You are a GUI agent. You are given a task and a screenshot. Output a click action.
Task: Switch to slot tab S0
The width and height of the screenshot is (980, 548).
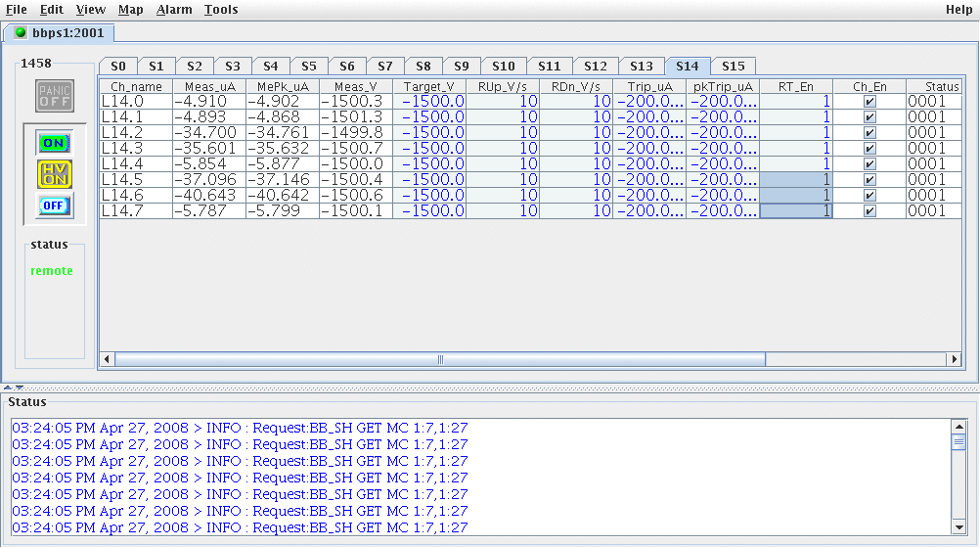118,67
